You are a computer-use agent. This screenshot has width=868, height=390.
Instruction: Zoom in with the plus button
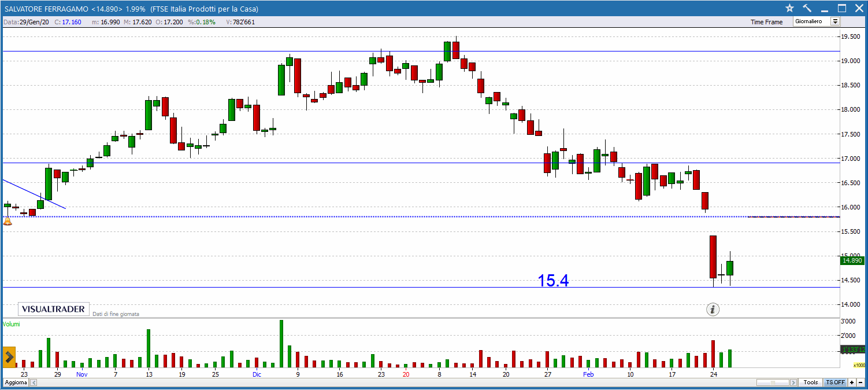coord(852,382)
